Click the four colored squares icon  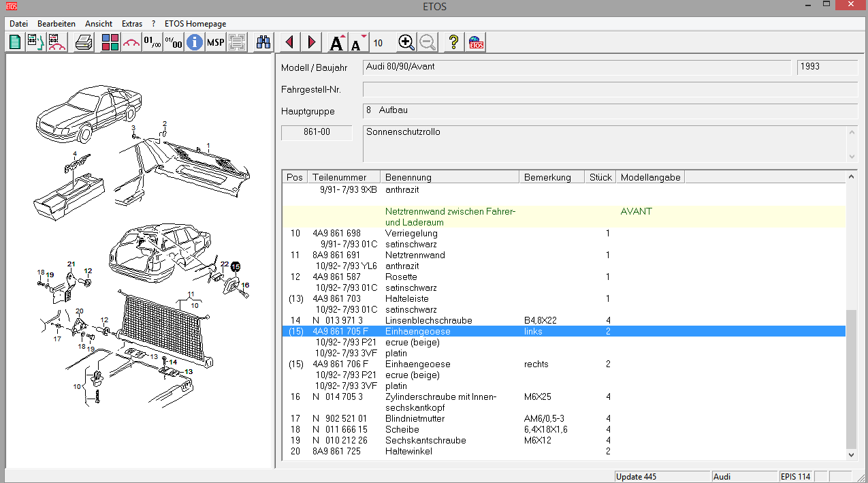[x=110, y=42]
